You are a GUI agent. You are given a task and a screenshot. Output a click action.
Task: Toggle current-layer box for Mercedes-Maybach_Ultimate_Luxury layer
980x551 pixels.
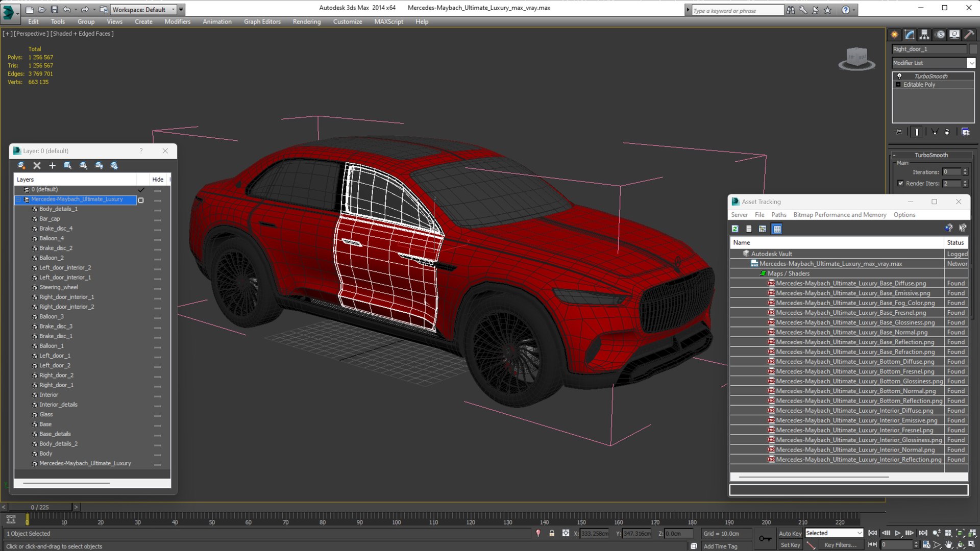[x=141, y=200]
